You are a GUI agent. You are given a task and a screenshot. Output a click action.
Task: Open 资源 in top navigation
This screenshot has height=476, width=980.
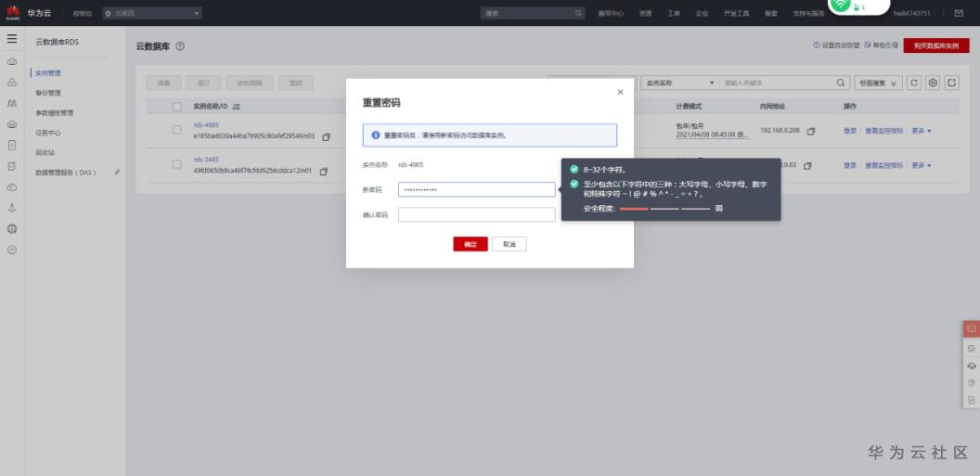tap(645, 13)
